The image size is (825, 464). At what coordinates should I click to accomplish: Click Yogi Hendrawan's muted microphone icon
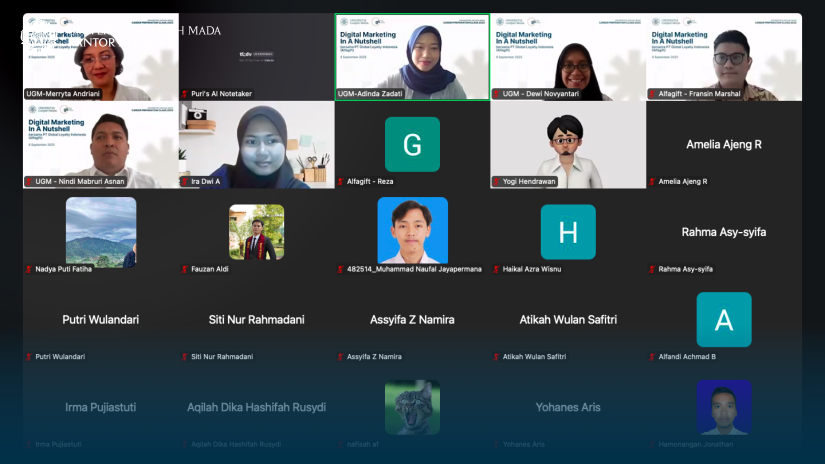click(497, 182)
